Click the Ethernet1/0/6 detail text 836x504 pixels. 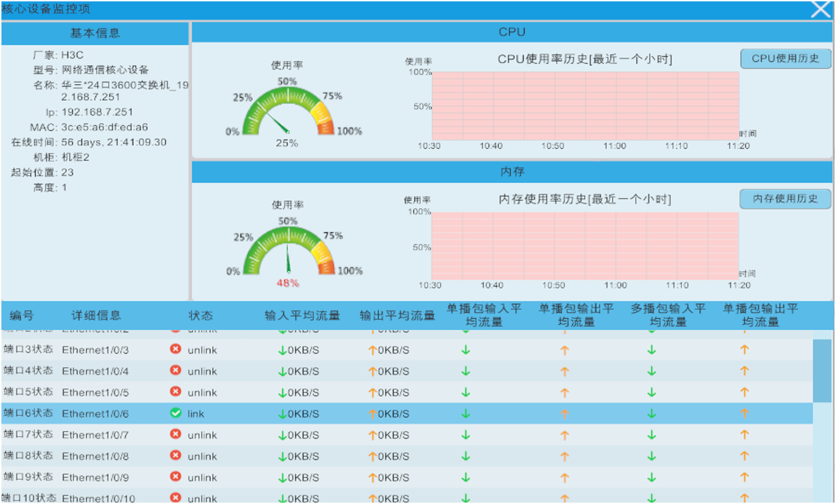coord(95,414)
